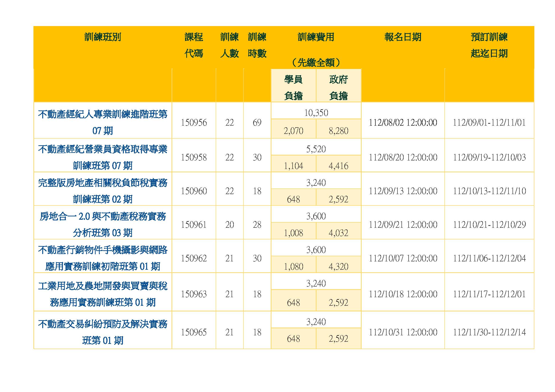
Task: Click the 學員負擔 sub-header
Action: click(x=294, y=87)
